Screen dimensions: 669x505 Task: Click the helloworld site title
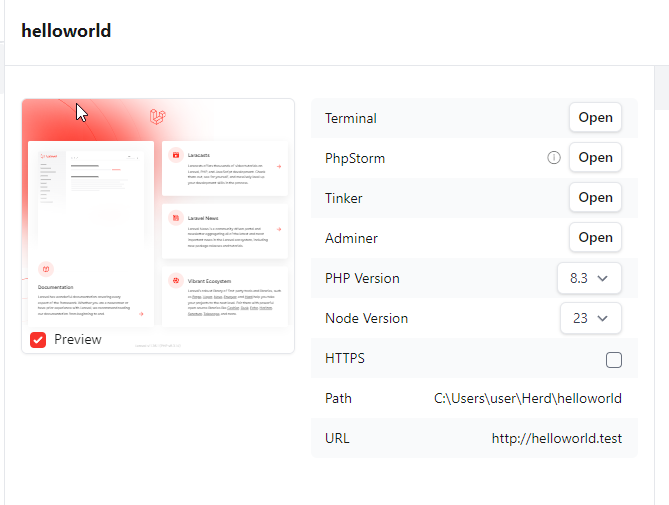point(66,31)
